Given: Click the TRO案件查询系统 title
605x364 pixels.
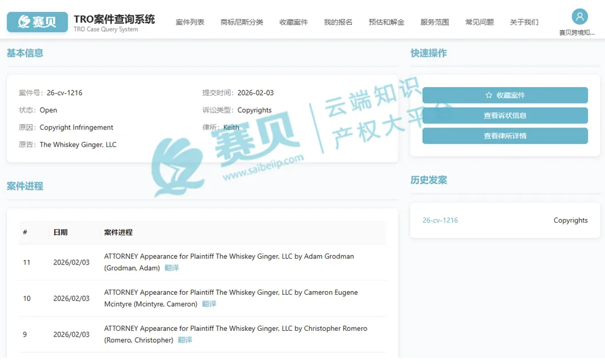Looking at the screenshot, I should point(114,19).
